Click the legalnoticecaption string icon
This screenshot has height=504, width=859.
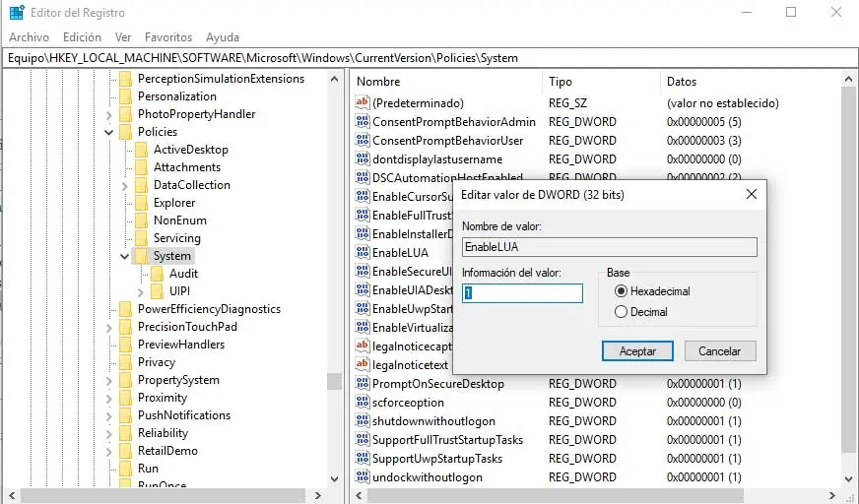pyautogui.click(x=363, y=346)
